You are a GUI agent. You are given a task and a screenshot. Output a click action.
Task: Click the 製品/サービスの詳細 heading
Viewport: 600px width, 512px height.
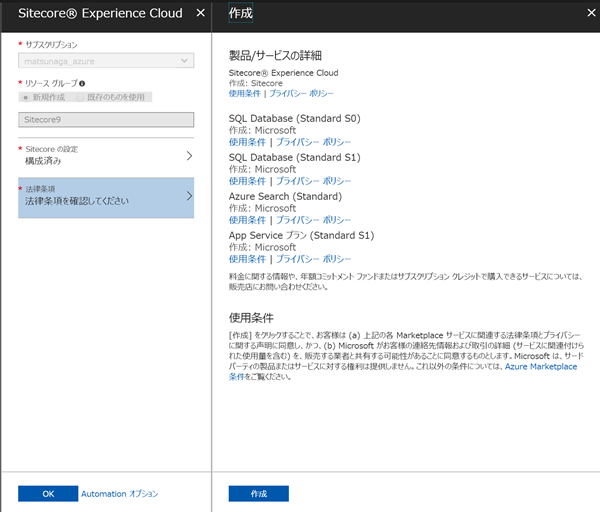click(x=275, y=56)
